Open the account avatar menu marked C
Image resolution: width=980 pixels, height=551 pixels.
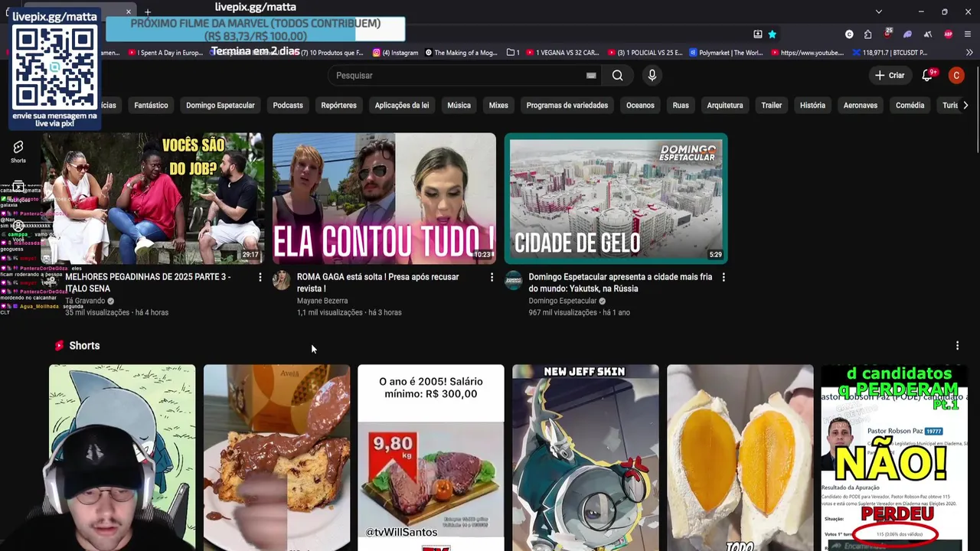pos(955,75)
